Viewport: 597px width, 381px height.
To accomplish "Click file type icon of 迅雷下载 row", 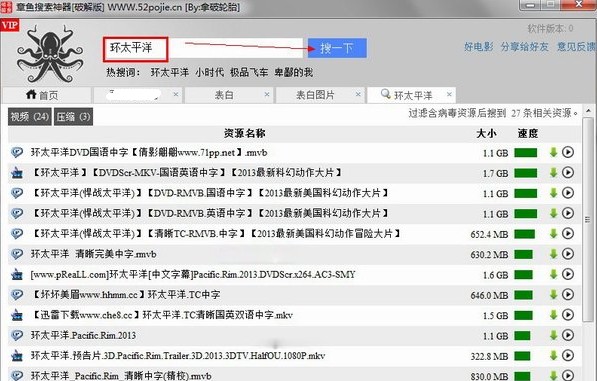I will [x=17, y=315].
